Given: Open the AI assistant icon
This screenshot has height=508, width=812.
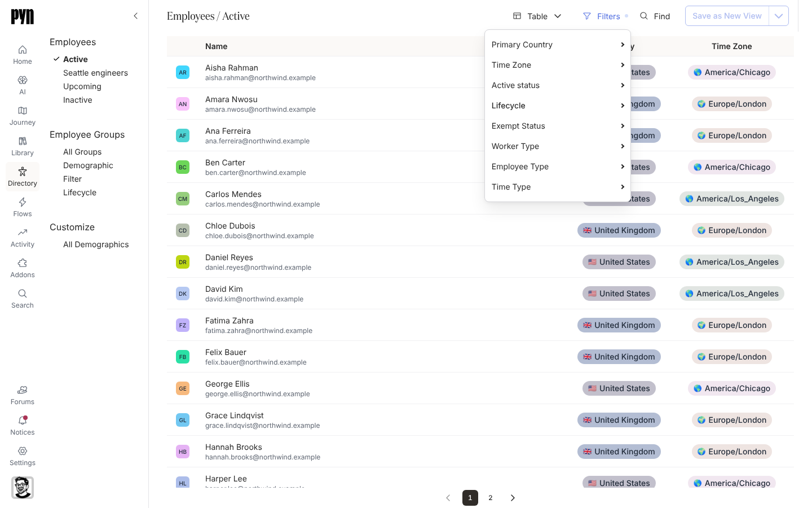Looking at the screenshot, I should coord(23,85).
